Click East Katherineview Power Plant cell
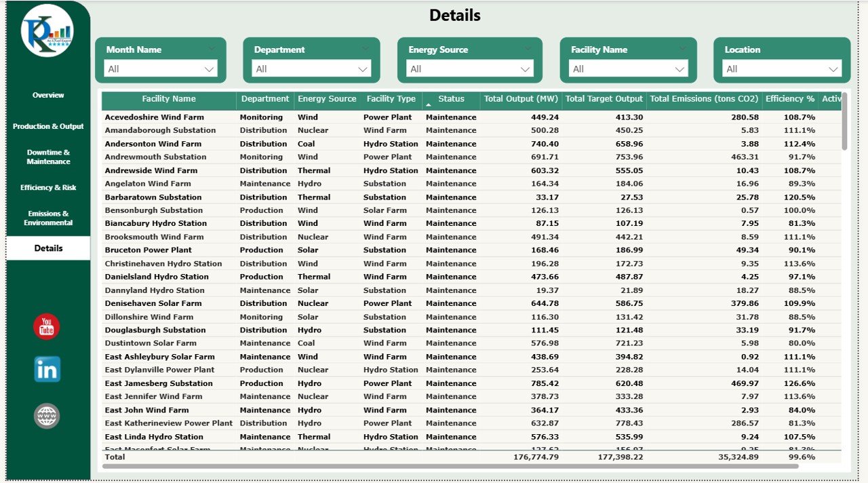 tap(168, 423)
